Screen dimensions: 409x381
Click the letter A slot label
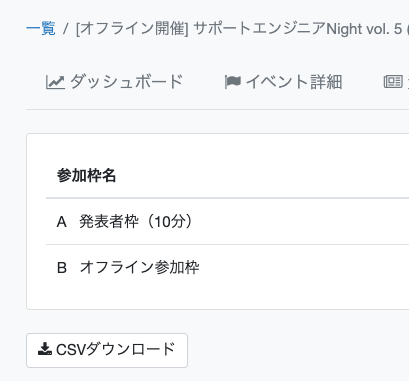(x=62, y=222)
